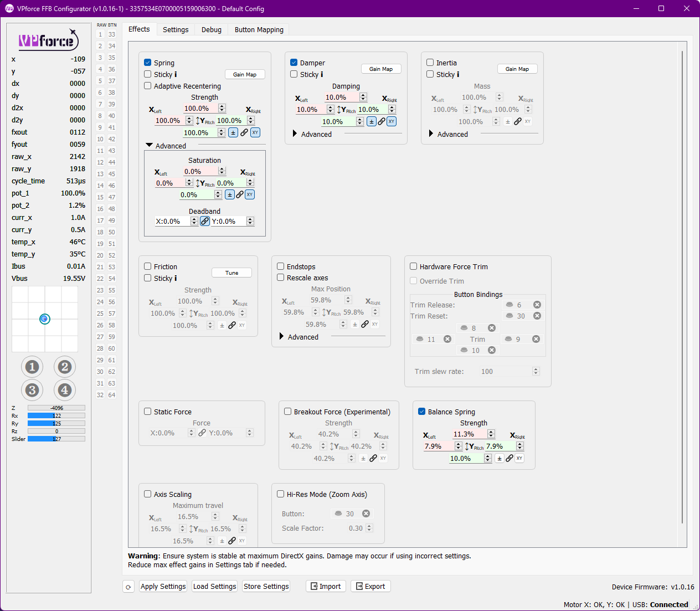The image size is (700, 611).
Task: Expand the Damper Advanced section
Action: [x=295, y=134]
